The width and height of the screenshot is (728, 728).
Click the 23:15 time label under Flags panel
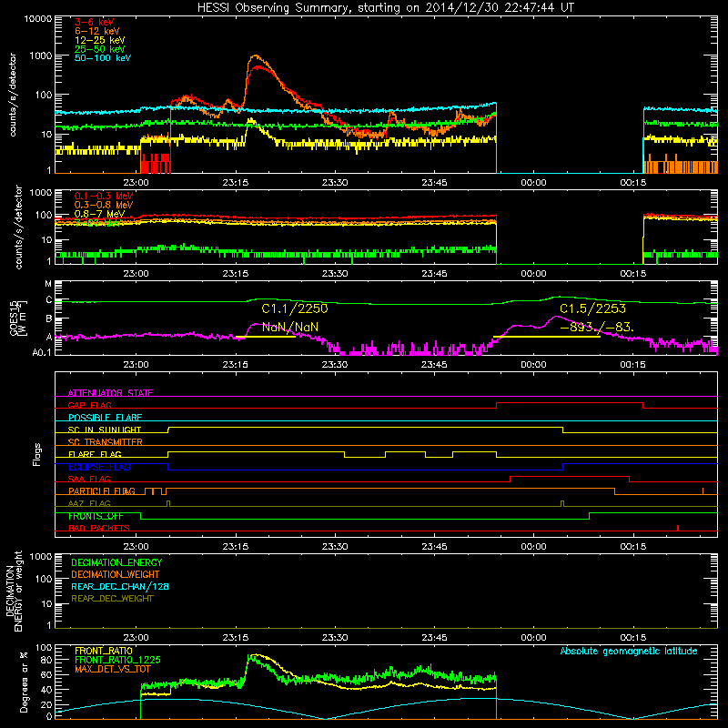coord(236,547)
